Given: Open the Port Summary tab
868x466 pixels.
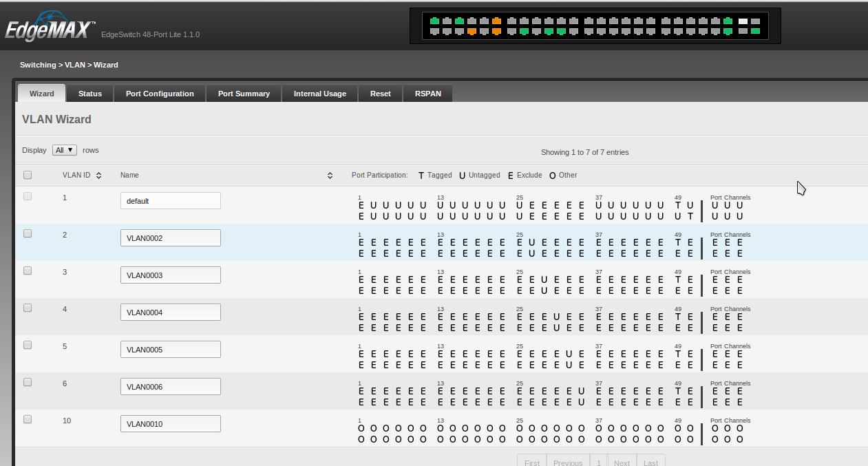Looking at the screenshot, I should click(244, 94).
